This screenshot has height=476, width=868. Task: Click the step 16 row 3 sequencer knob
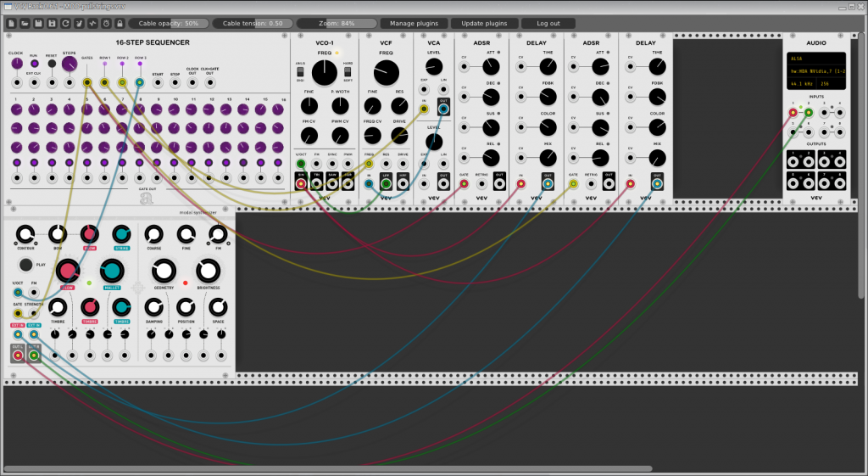pos(278,148)
